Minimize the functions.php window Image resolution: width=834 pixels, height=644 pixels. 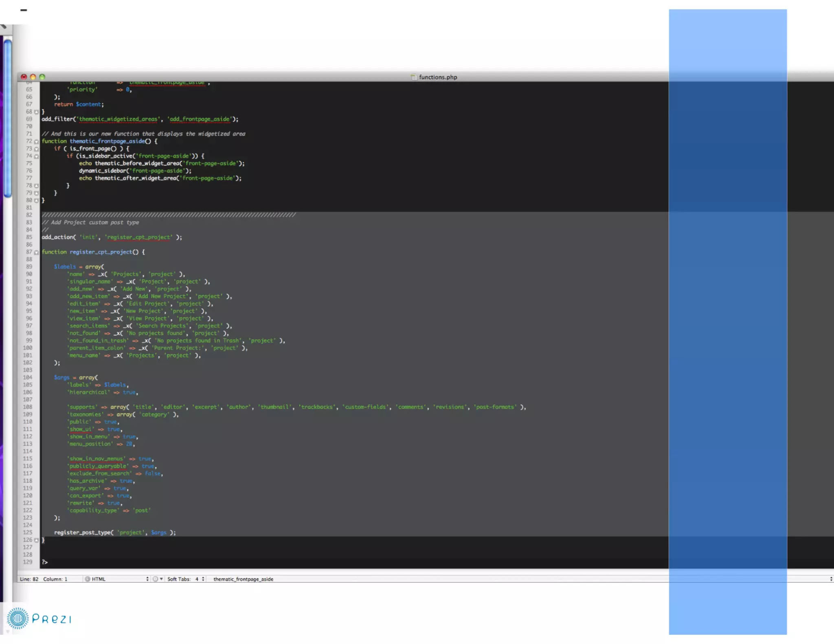click(33, 77)
